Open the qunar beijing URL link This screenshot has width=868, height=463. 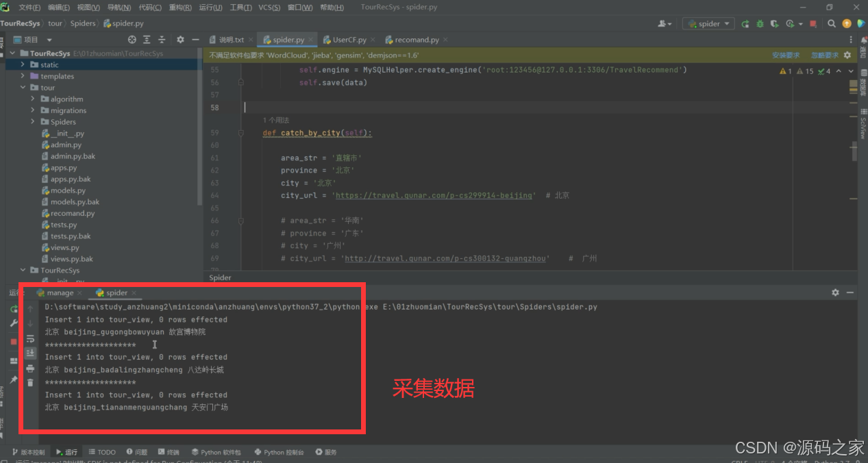[x=435, y=195]
